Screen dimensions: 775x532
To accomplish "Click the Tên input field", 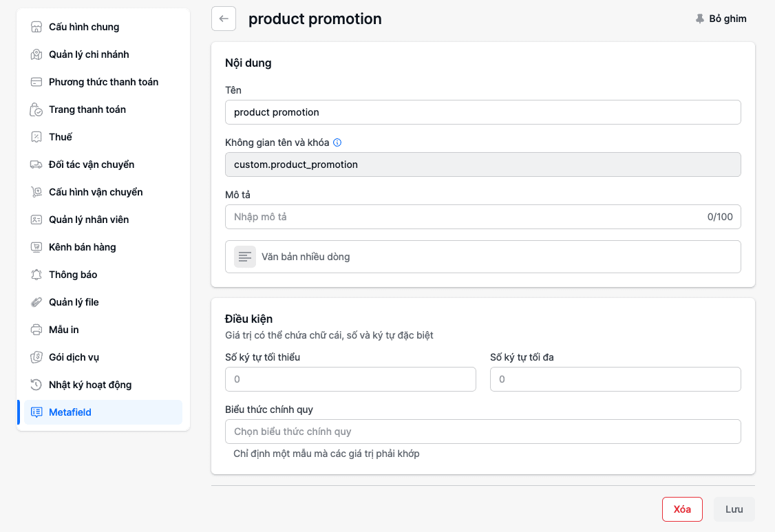I will pyautogui.click(x=482, y=112).
